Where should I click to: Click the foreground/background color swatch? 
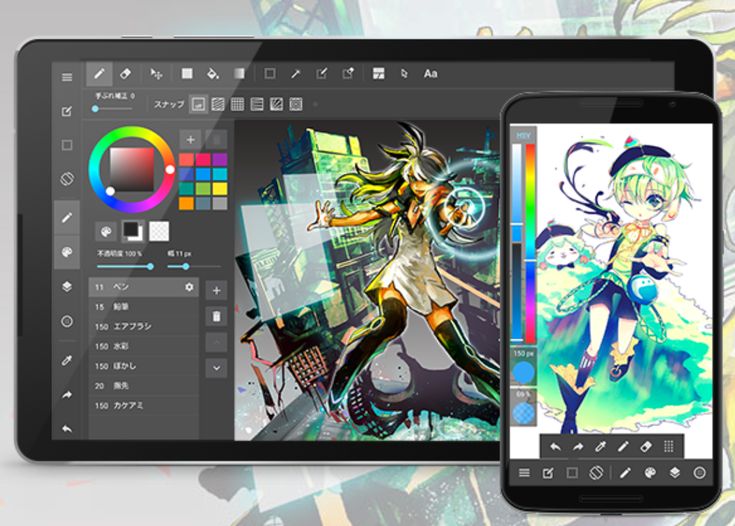(133, 231)
